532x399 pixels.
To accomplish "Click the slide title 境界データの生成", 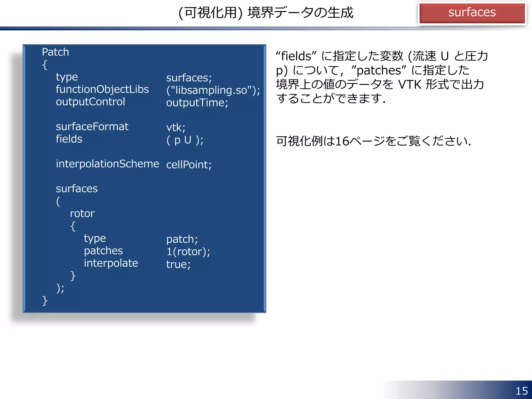I will click(266, 13).
